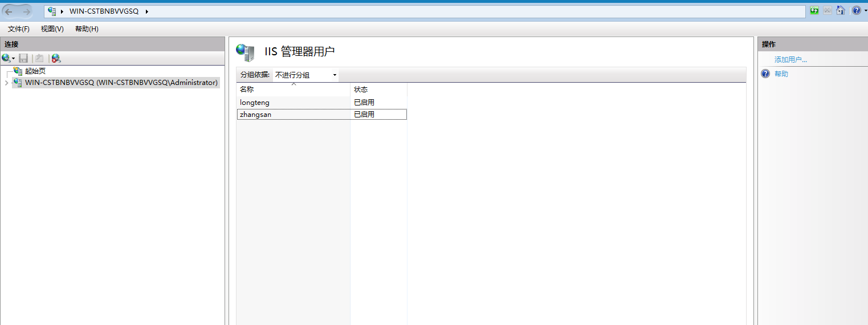Select the 起始页 tree item
The width and height of the screenshot is (868, 325).
click(x=35, y=71)
